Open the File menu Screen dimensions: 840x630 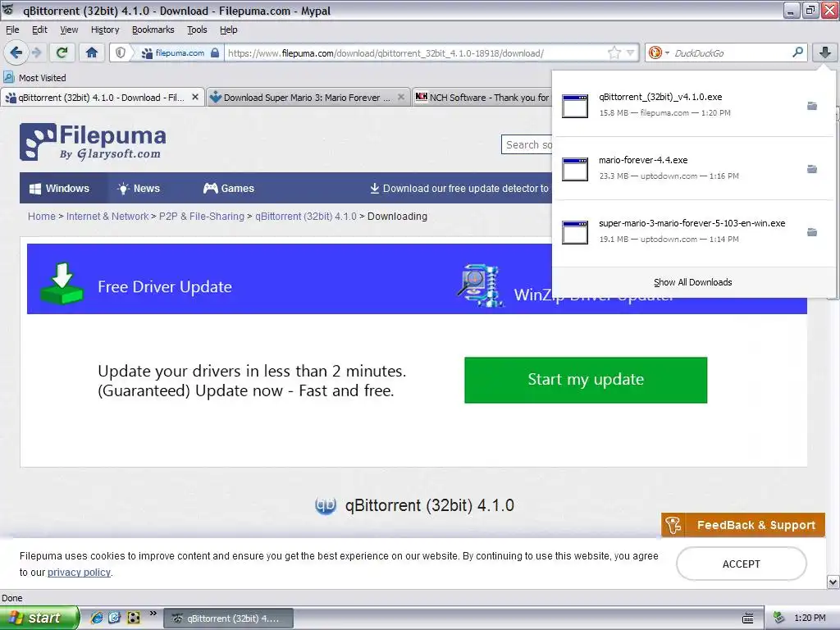[x=12, y=30]
